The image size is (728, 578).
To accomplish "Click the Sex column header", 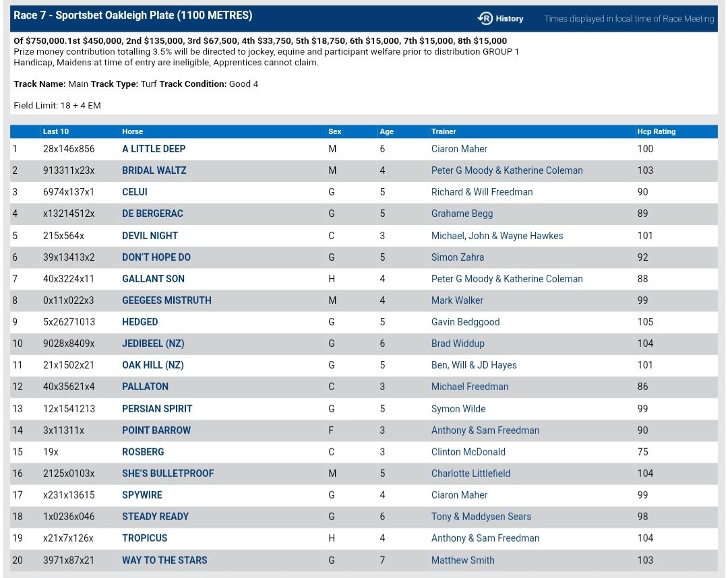I will click(x=335, y=131).
